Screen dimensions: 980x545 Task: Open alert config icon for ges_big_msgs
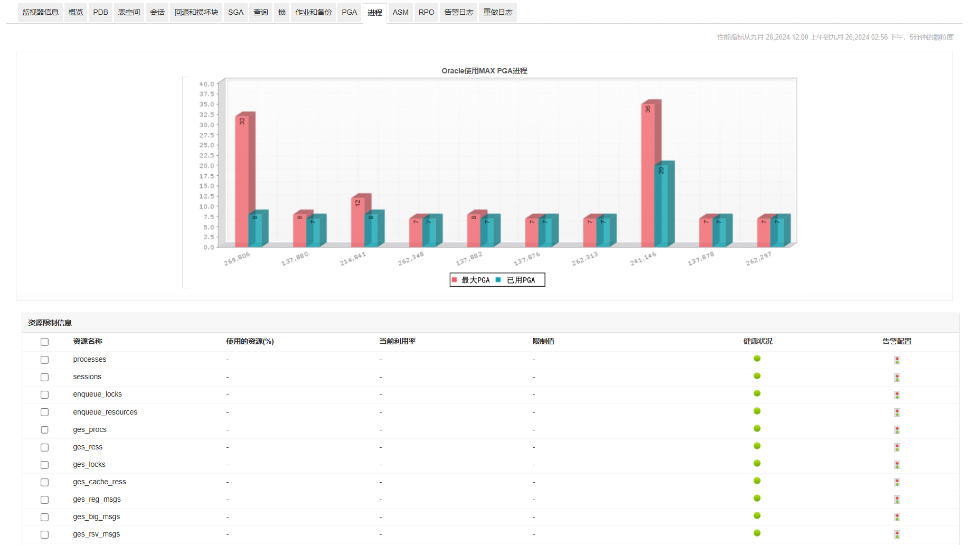(897, 517)
